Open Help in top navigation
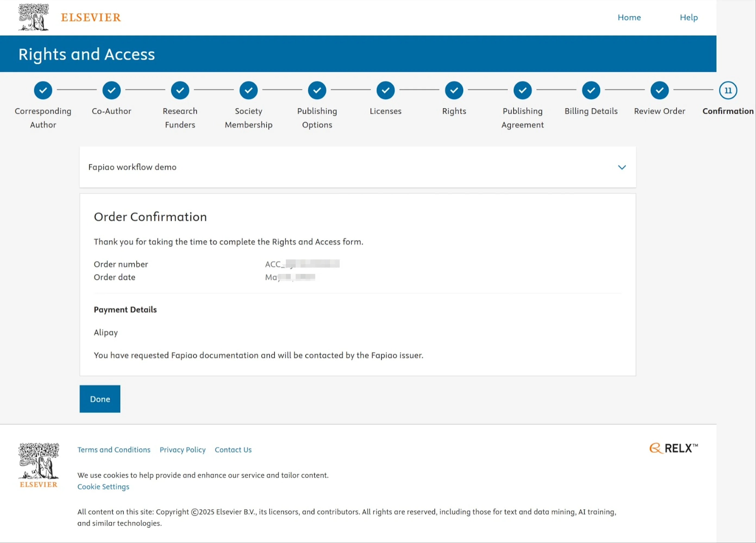The height and width of the screenshot is (543, 756). (689, 17)
